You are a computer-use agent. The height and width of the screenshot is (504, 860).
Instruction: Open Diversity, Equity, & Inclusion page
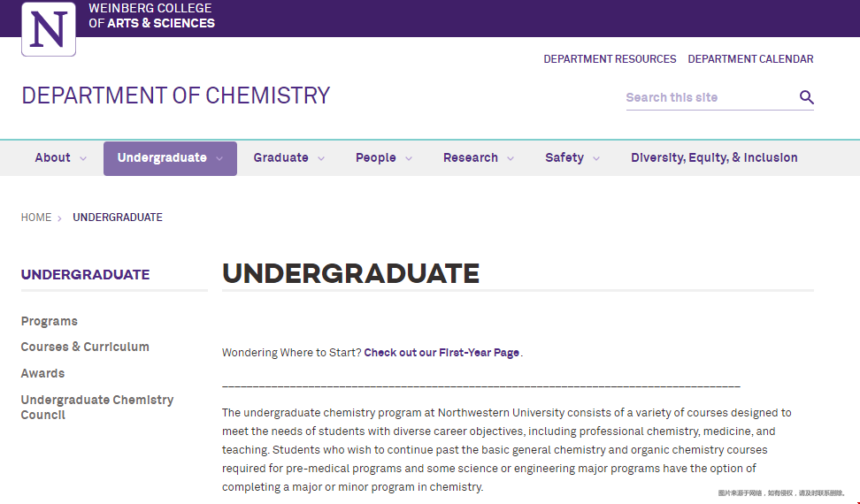[x=714, y=157]
